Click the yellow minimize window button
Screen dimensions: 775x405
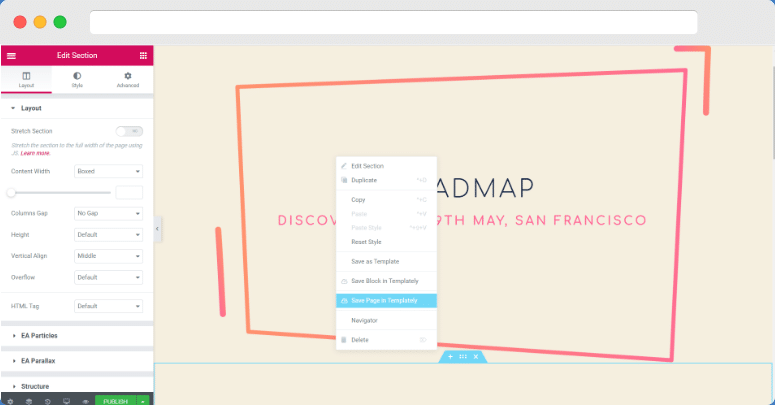pos(40,22)
